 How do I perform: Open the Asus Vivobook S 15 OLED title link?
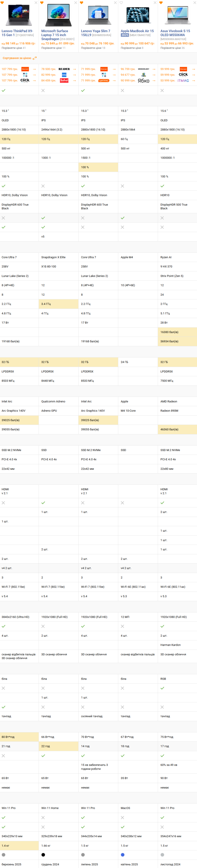pos(175,33)
